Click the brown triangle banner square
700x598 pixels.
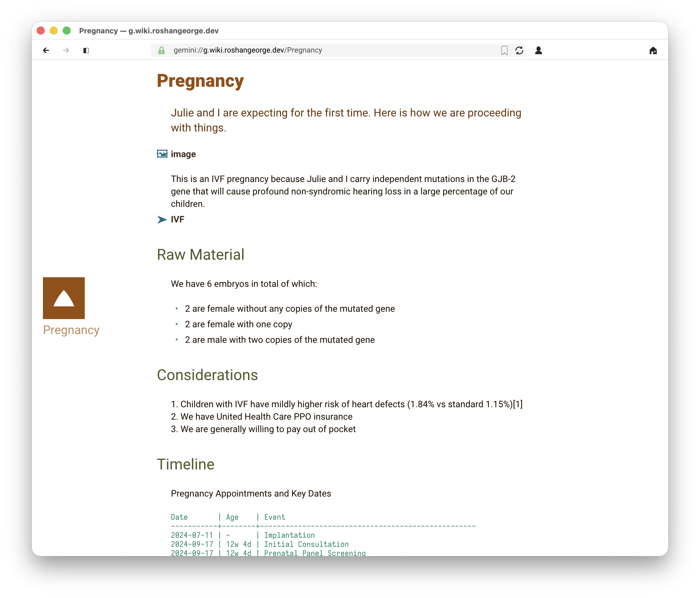(64, 298)
